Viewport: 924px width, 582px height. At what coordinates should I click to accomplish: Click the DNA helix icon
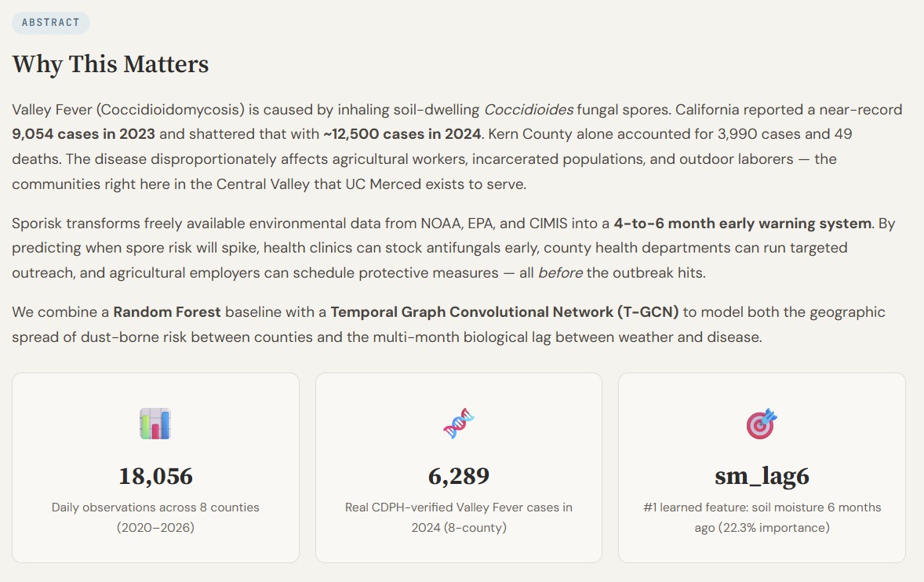coord(459,424)
